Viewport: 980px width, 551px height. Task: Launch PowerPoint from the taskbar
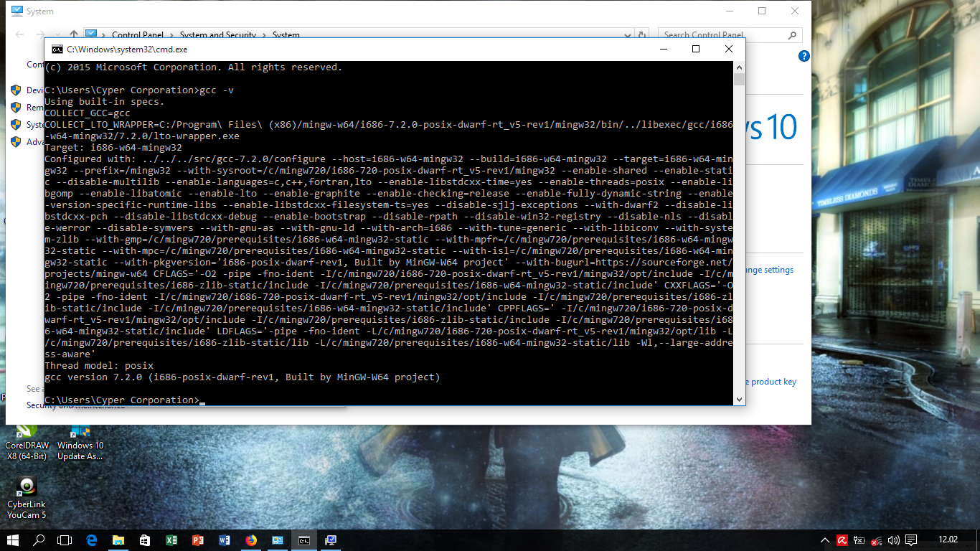pyautogui.click(x=198, y=540)
